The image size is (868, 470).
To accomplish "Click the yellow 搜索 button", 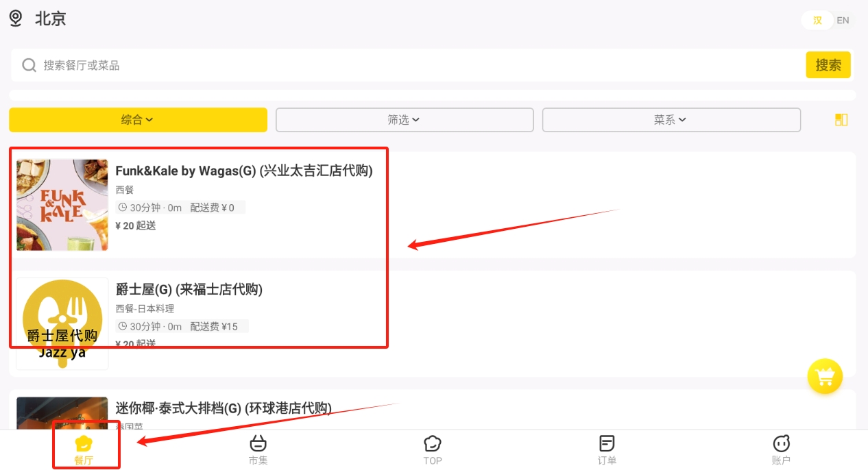I will 828,65.
